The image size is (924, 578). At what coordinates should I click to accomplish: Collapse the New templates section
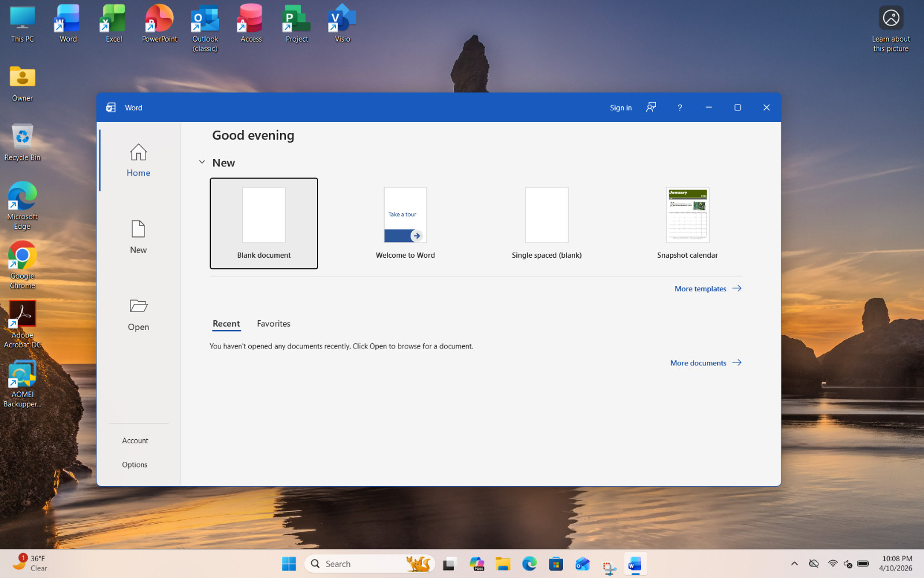pyautogui.click(x=202, y=162)
